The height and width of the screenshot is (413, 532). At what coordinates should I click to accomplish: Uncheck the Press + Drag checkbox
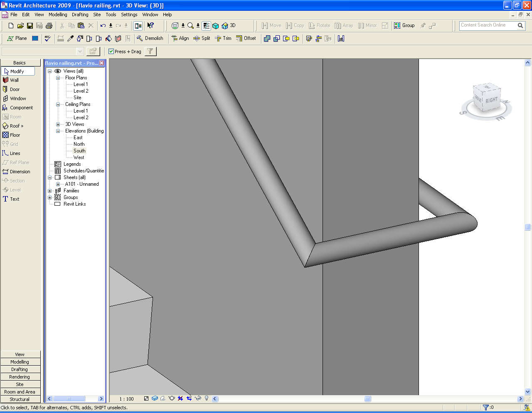(x=111, y=52)
